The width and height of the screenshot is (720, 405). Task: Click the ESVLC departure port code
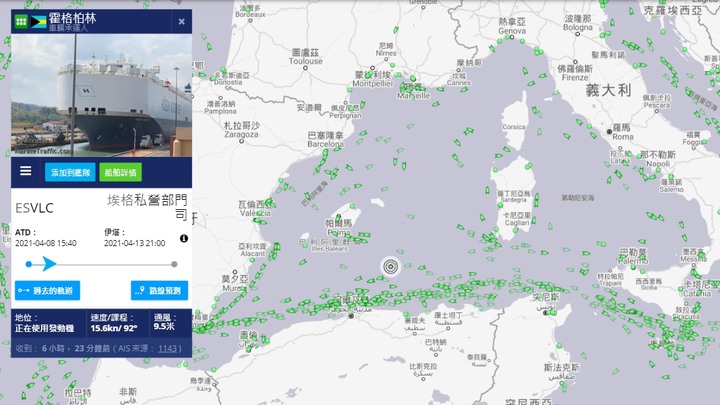coord(34,208)
